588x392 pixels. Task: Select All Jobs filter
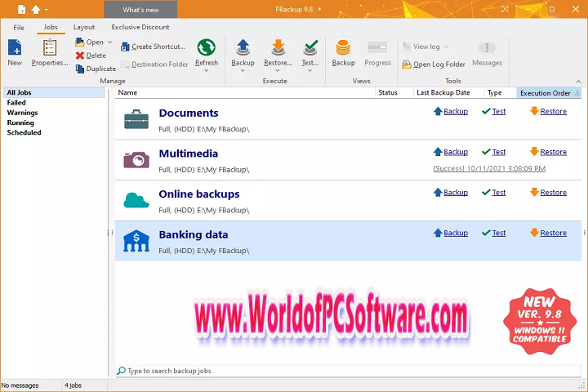tap(53, 92)
